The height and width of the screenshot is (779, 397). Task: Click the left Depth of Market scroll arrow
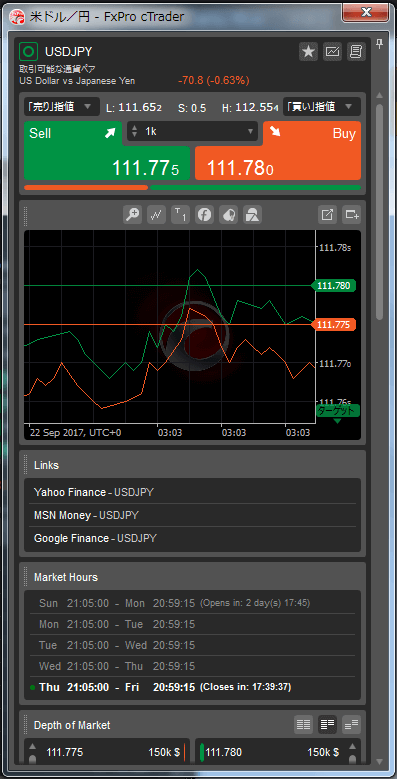[32, 747]
